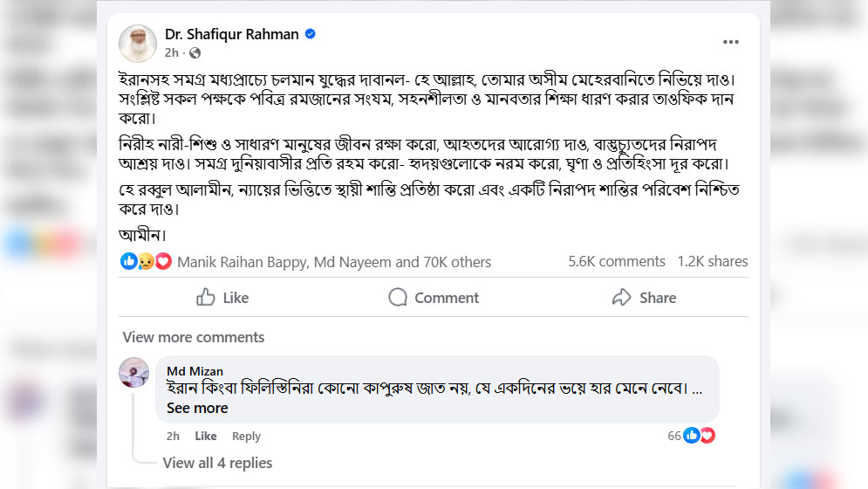Click the blue verified badge beside name
This screenshot has width=868, height=489.
pyautogui.click(x=311, y=35)
